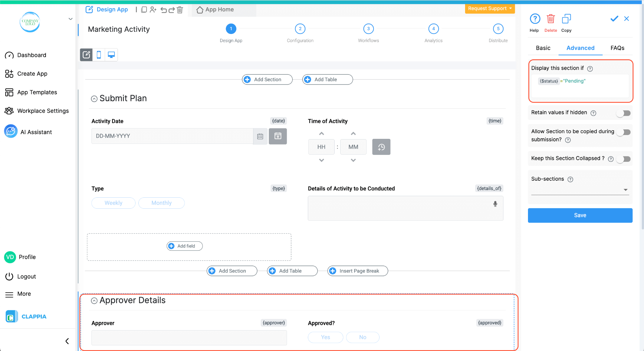Click the blue Save button
The height and width of the screenshot is (351, 644).
[580, 215]
